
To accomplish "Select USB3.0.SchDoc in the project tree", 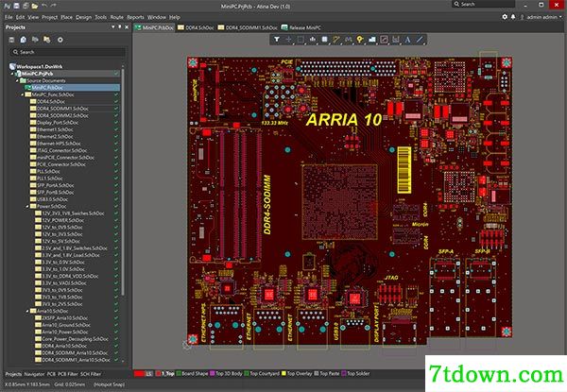I will point(52,199).
